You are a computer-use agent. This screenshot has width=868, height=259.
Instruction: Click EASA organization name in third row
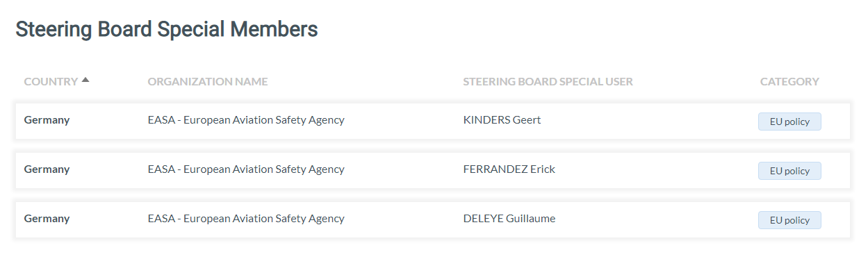(x=246, y=219)
